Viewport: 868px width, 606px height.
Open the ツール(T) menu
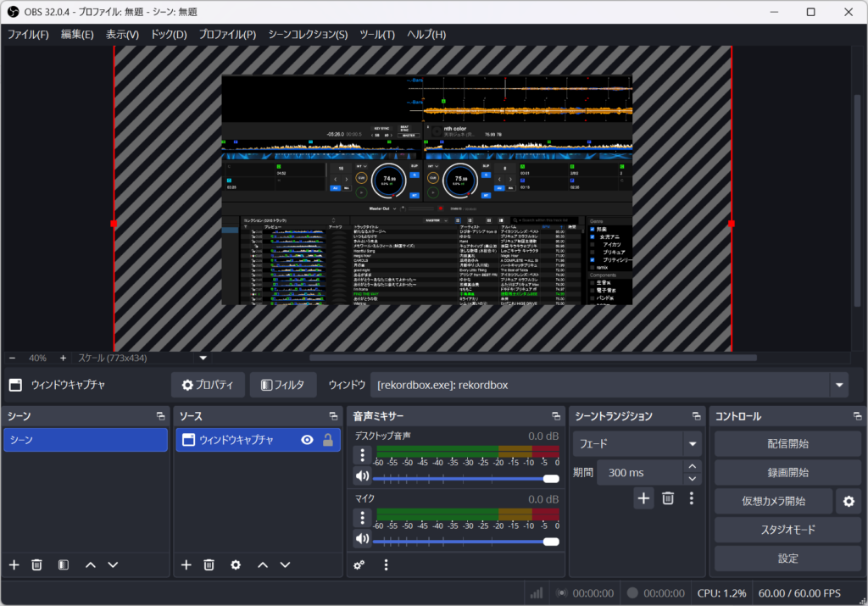(x=377, y=35)
